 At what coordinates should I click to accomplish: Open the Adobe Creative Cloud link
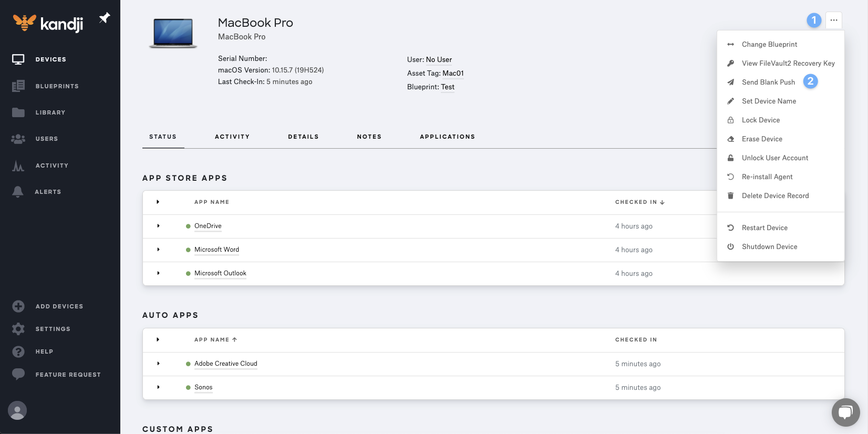click(226, 364)
